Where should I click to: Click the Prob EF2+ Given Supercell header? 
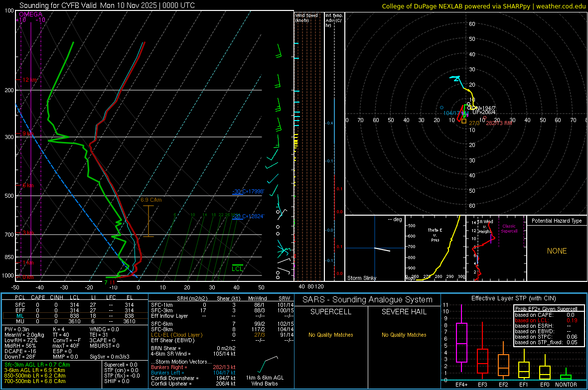point(546,309)
